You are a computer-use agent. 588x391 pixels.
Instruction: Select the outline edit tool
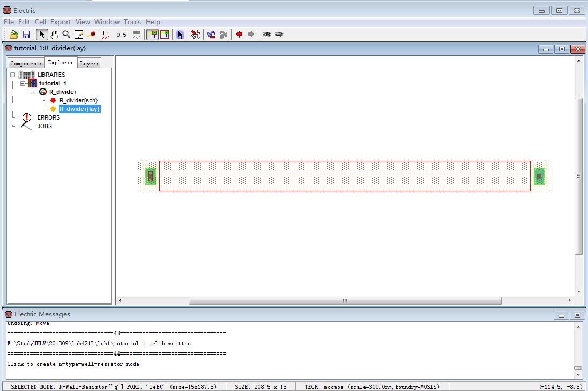tap(79, 34)
